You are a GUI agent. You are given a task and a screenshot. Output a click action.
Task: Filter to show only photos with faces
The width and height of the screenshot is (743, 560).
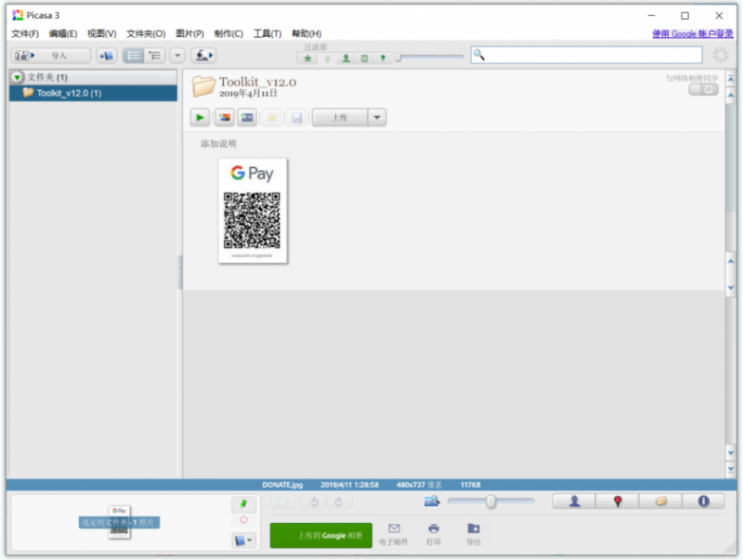click(x=345, y=59)
